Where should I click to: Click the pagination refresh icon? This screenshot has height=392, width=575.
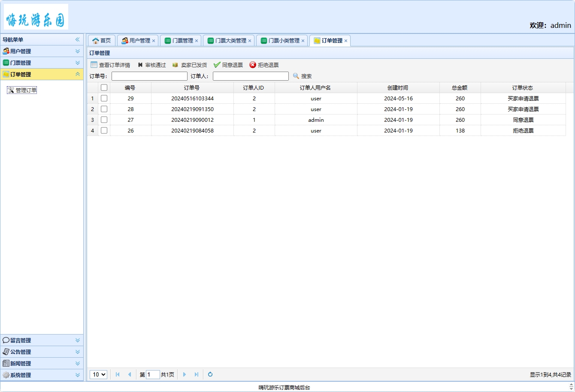[210, 374]
